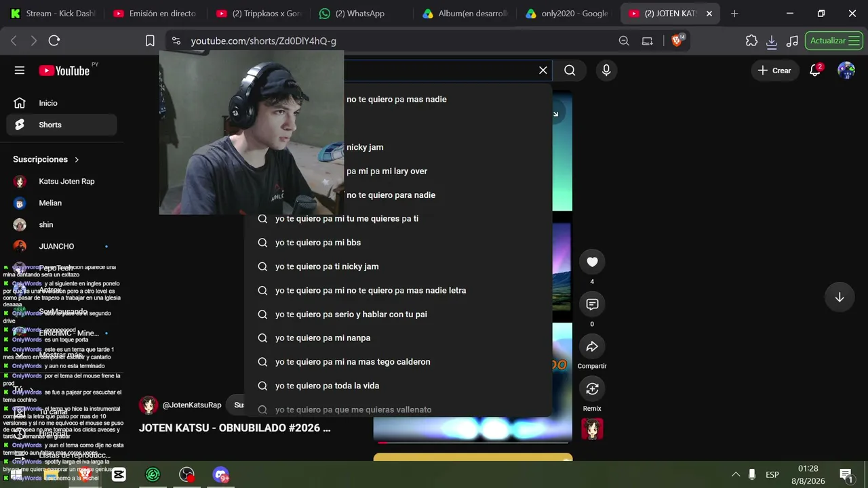Select "yo te quiero pa toda la vida"
The height and width of the screenshot is (488, 868).
[x=398, y=386]
